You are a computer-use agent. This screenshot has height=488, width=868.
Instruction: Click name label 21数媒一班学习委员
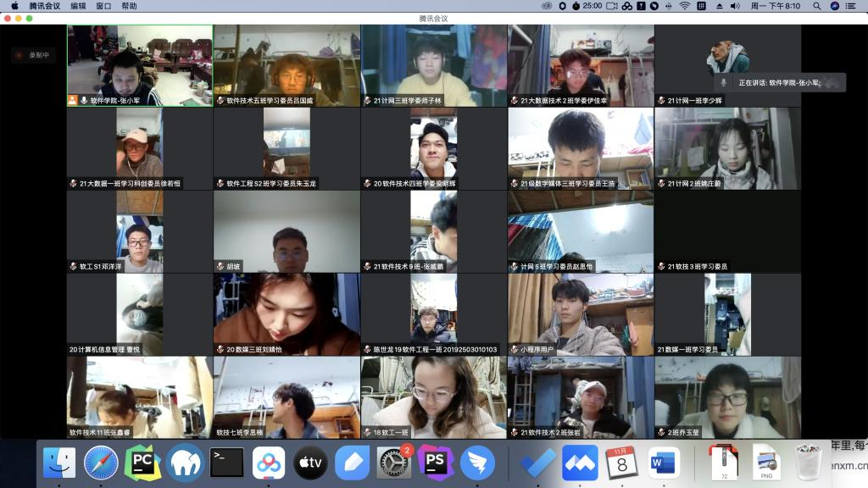687,350
